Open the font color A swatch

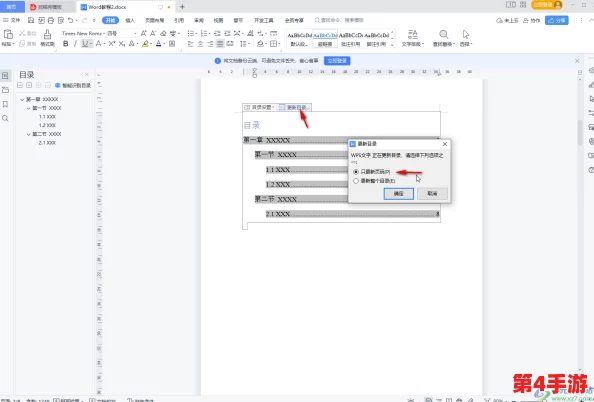[x=158, y=44]
